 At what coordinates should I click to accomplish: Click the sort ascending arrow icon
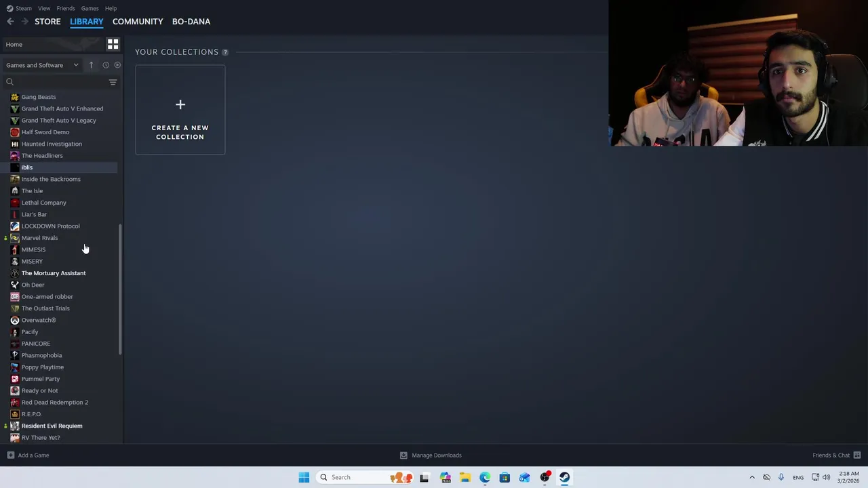coord(91,65)
